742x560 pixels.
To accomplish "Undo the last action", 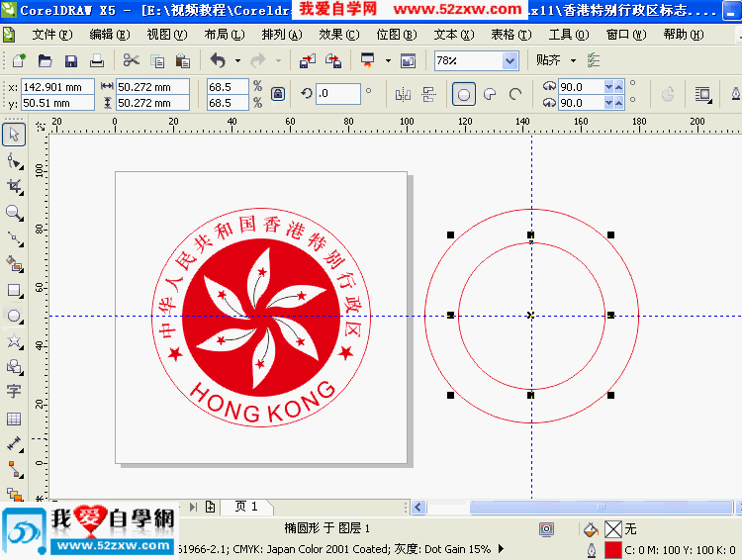I will 218,60.
